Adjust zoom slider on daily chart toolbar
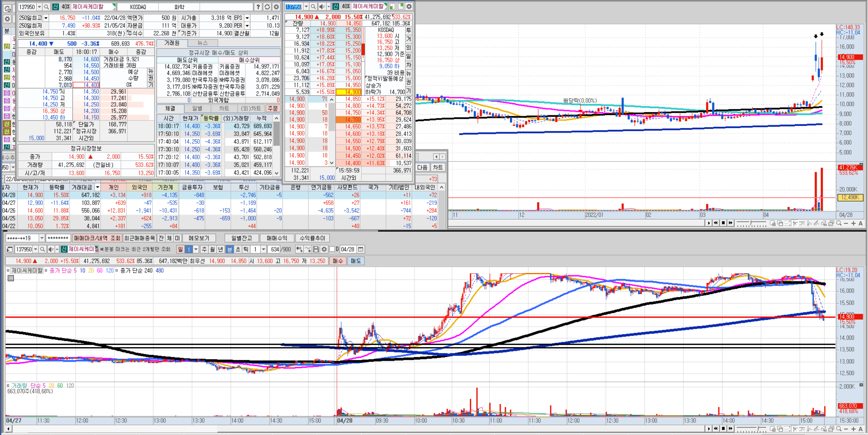The image size is (868, 435). pos(751,223)
